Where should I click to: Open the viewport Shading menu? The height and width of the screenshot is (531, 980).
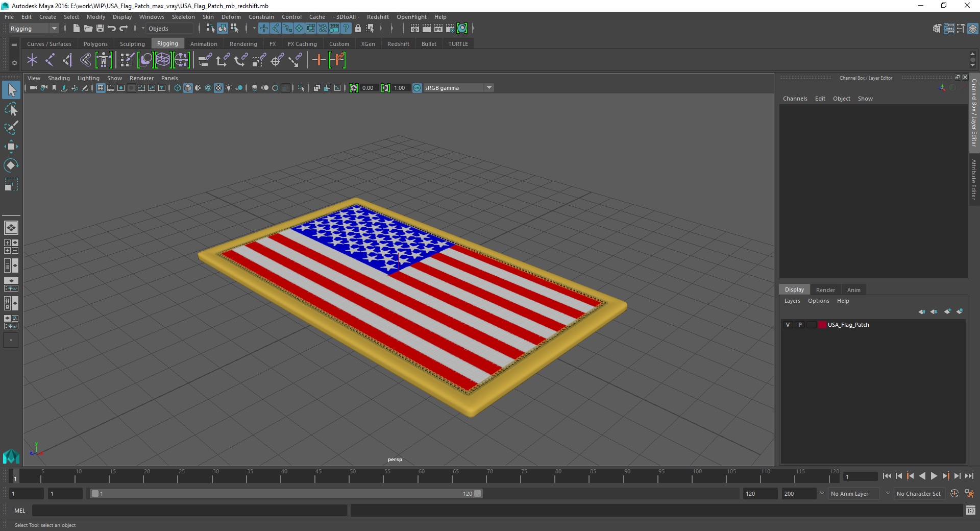coord(59,78)
